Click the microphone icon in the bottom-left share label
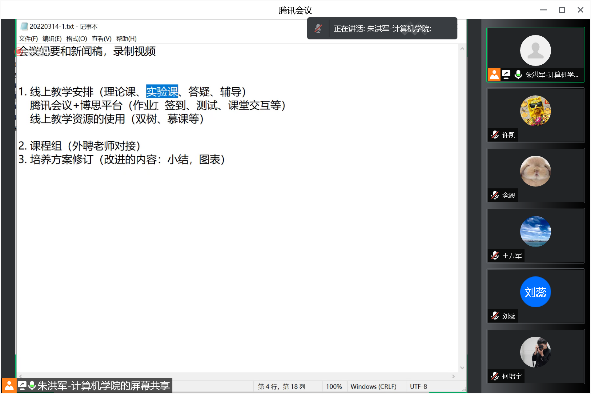 pyautogui.click(x=32, y=385)
